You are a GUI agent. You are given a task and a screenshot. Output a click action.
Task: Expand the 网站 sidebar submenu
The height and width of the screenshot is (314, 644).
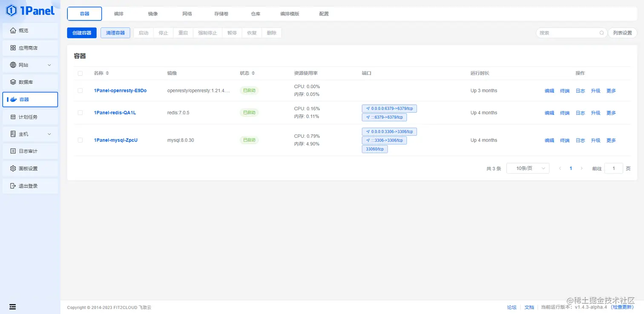(x=49, y=65)
